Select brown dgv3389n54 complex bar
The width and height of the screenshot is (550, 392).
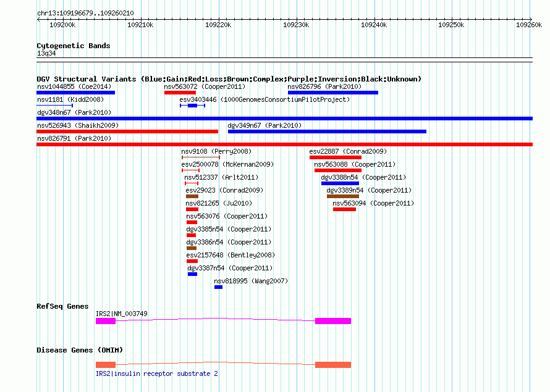[x=343, y=196]
